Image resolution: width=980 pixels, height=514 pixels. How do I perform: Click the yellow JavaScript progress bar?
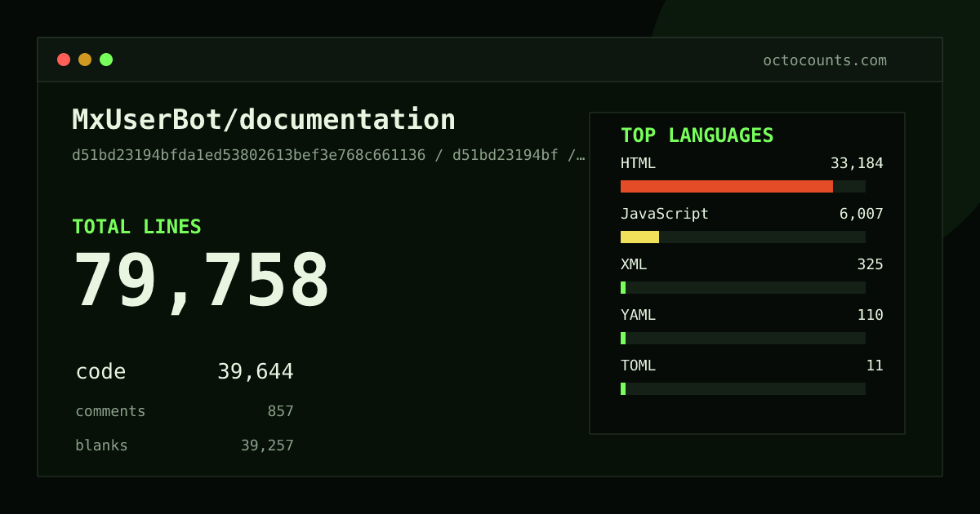(639, 237)
